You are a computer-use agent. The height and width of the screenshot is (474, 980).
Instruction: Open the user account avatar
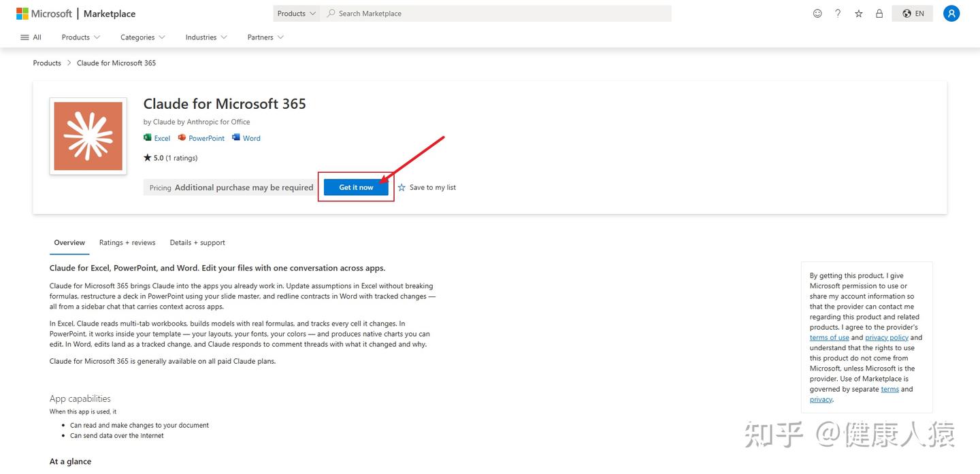coord(951,14)
